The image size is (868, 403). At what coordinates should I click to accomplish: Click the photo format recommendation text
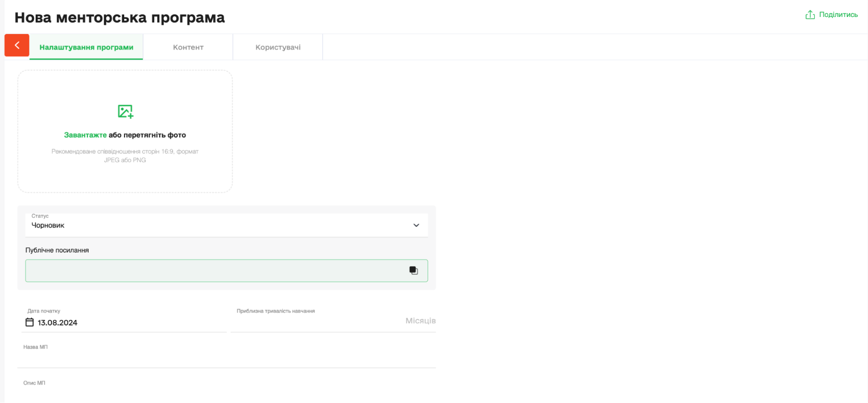coord(125,156)
